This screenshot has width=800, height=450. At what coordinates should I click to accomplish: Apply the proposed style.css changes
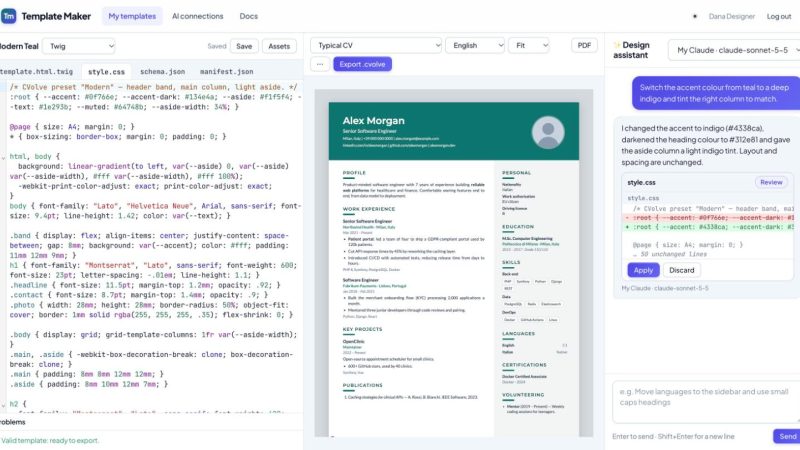coord(643,270)
